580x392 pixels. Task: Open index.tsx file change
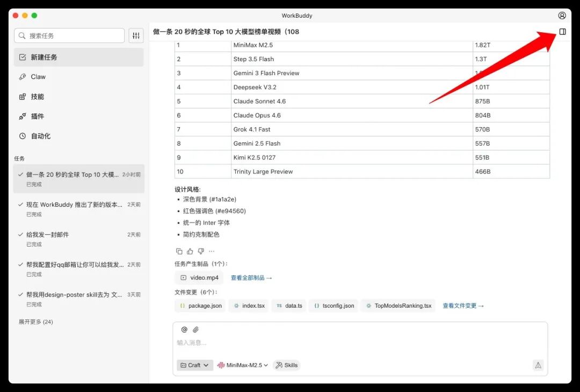tap(249, 306)
